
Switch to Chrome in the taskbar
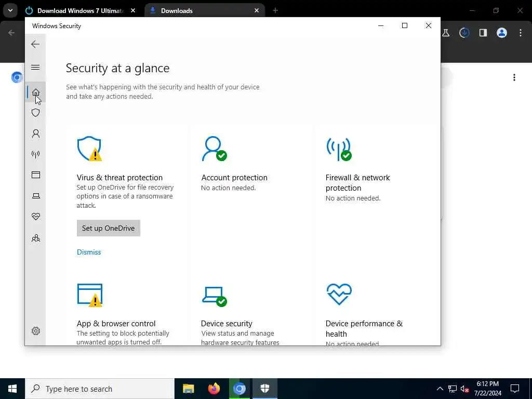239,389
